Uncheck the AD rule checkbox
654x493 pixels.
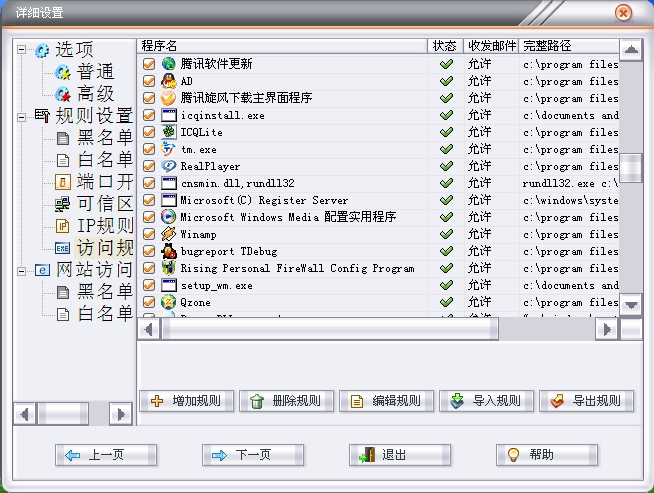pyautogui.click(x=149, y=81)
